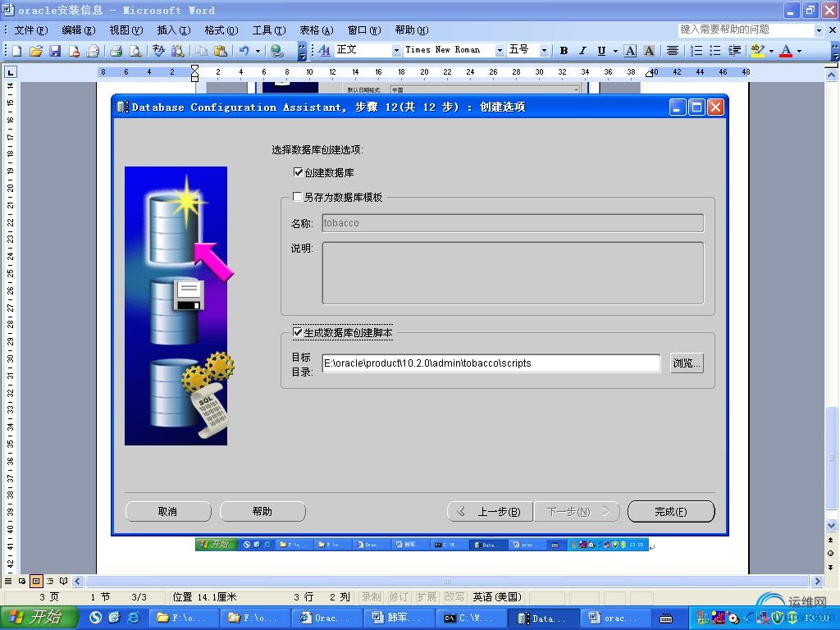This screenshot has width=840, height=630.
Task: Toggle the 创建数据库 checkbox
Action: [x=298, y=172]
